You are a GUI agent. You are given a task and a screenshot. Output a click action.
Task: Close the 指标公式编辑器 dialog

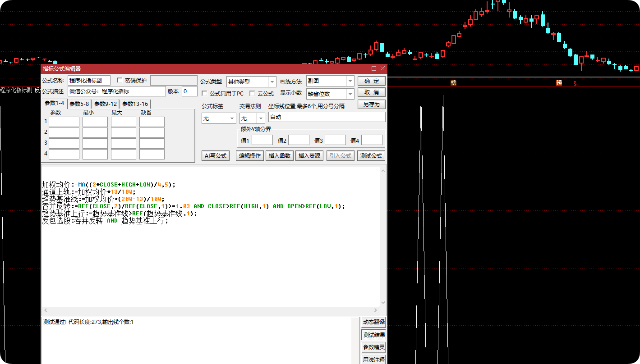(x=383, y=68)
